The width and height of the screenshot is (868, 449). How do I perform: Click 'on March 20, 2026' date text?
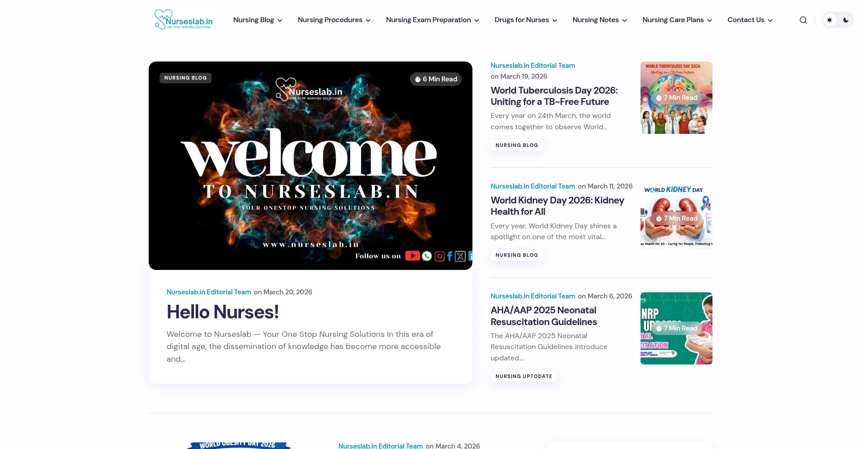(283, 292)
